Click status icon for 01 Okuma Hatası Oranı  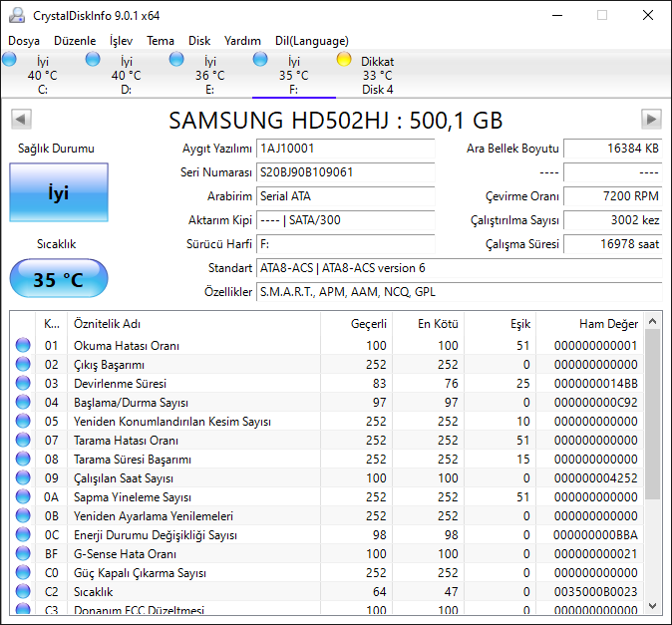(23, 345)
